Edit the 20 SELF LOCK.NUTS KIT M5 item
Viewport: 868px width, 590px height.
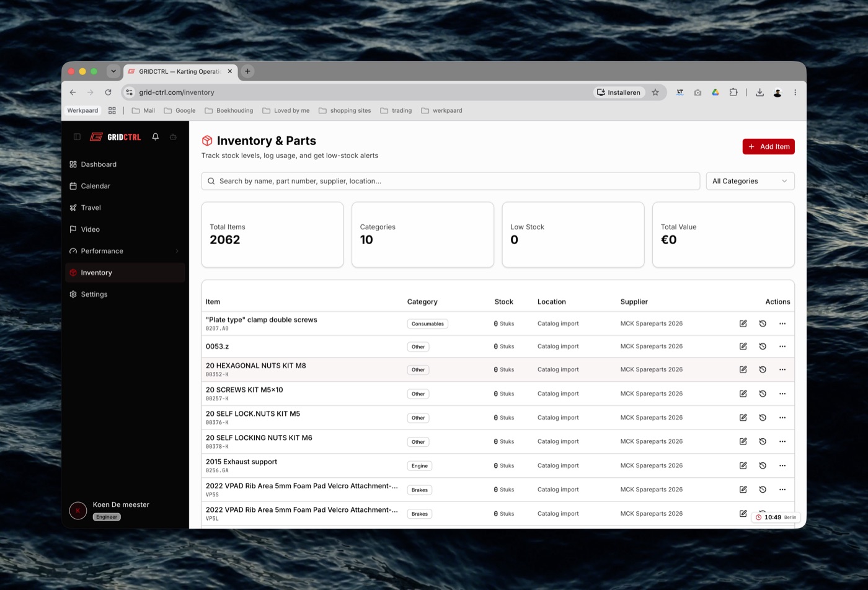pyautogui.click(x=743, y=418)
